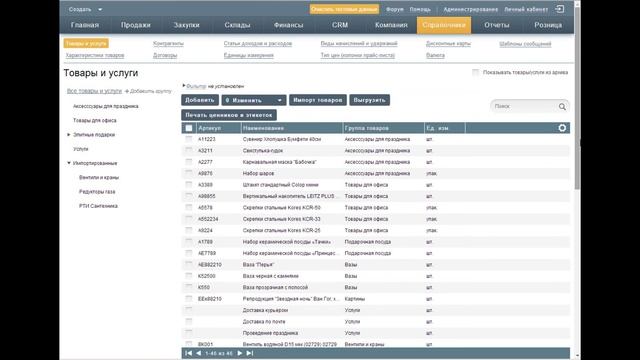This screenshot has width=640, height=360.
Task: Click the orange clear test data button
Action: [x=344, y=9]
